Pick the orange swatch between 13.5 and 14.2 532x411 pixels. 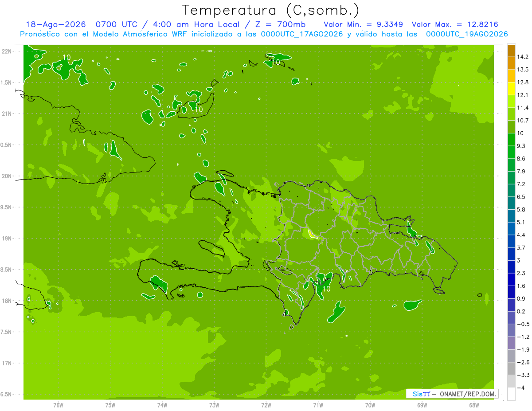(511, 63)
